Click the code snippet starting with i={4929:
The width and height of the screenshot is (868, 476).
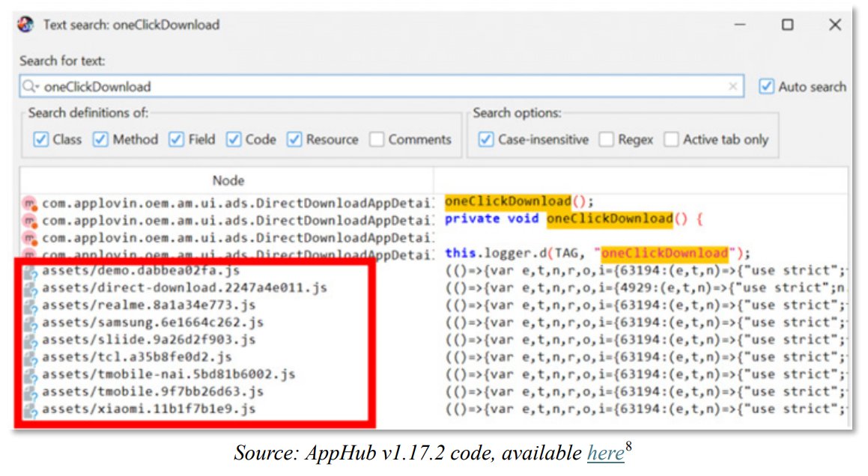(646, 288)
